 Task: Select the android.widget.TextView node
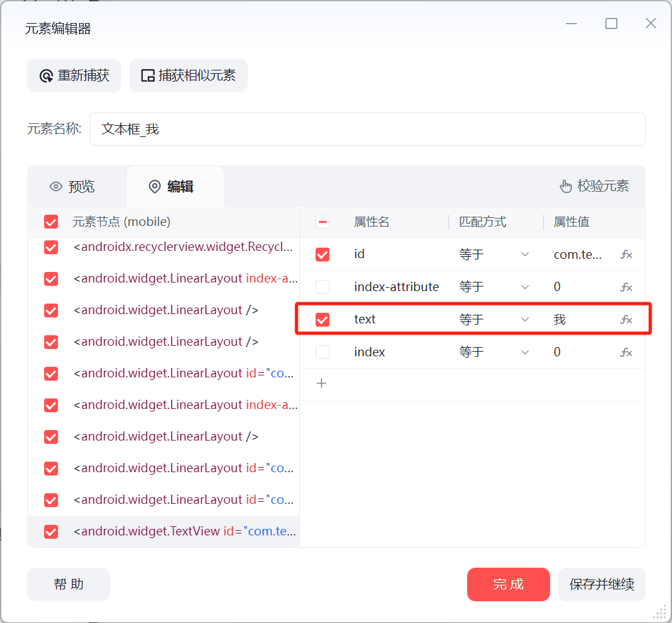pyautogui.click(x=184, y=531)
